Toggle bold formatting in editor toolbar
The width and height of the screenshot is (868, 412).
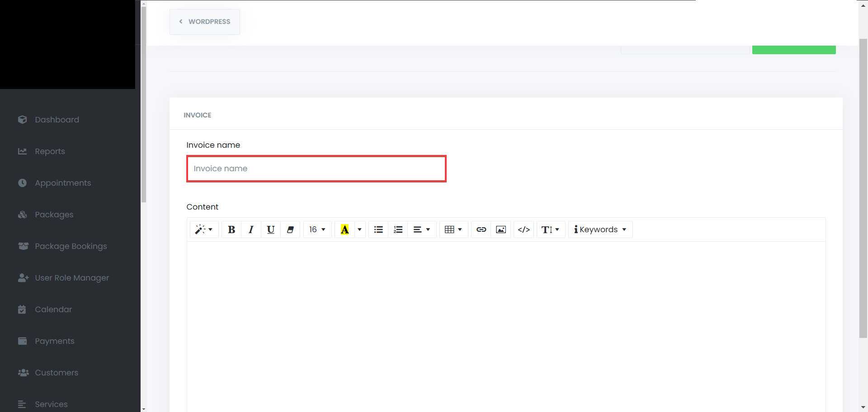pyautogui.click(x=231, y=229)
